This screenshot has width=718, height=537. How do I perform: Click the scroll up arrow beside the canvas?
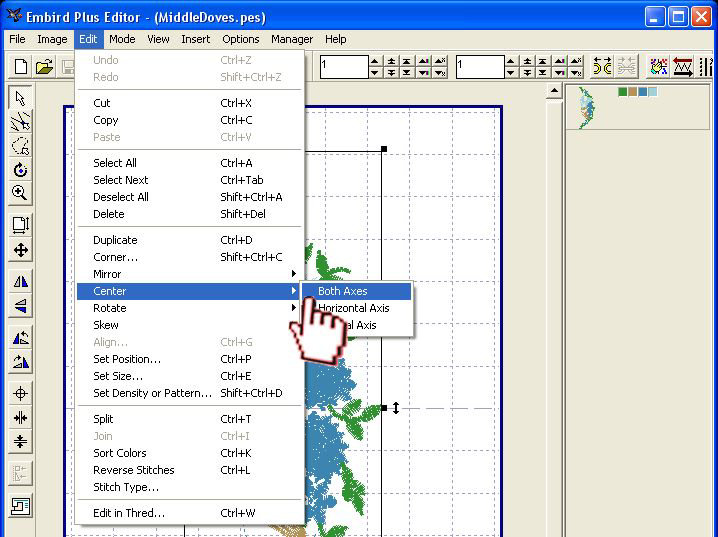pyautogui.click(x=554, y=91)
